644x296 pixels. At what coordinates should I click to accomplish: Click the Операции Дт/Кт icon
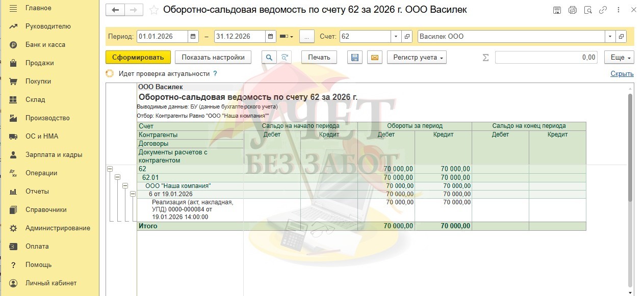[13, 173]
